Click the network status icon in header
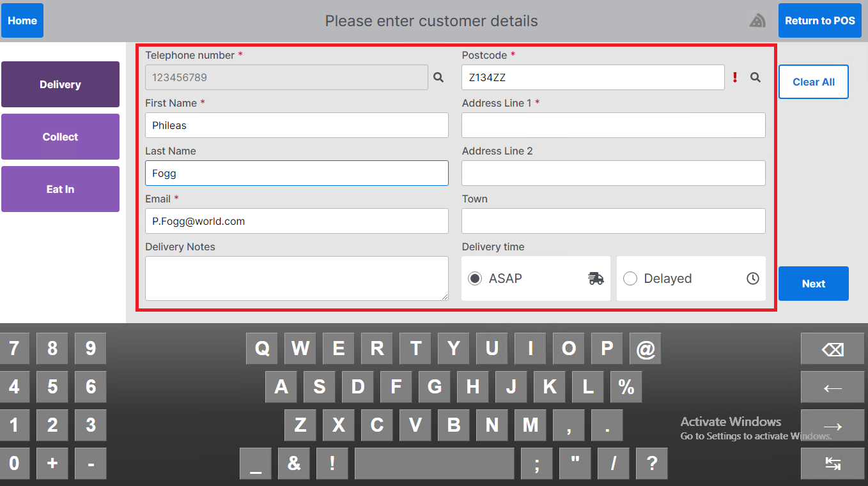The width and height of the screenshot is (868, 486). point(757,21)
